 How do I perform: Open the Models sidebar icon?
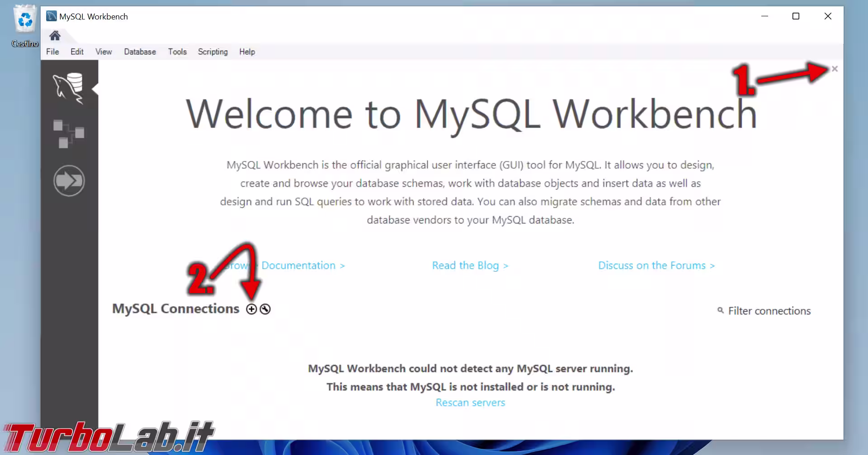[69, 134]
